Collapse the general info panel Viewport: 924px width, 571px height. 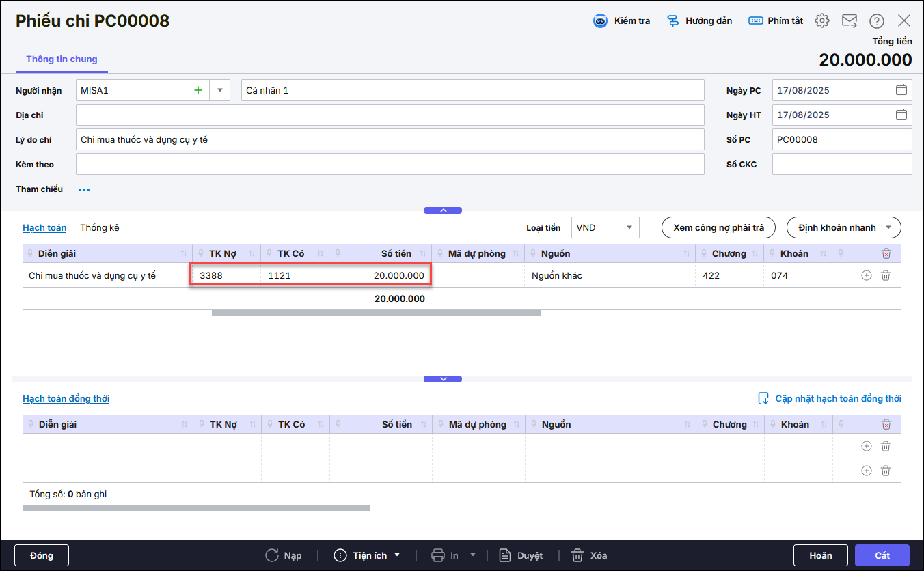[x=443, y=210]
